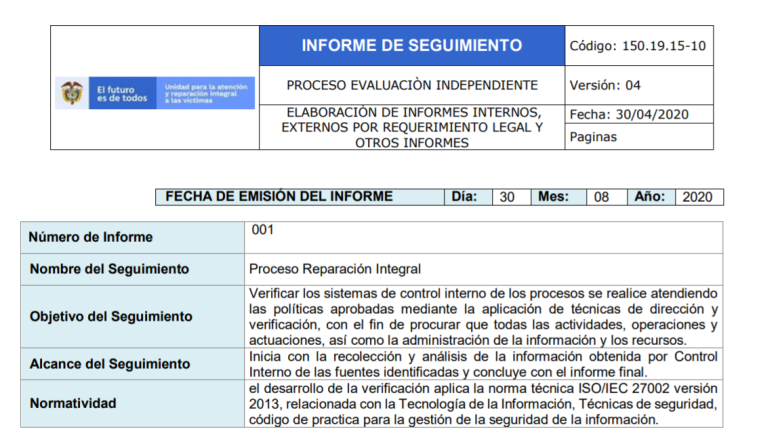
Task: Click 'FECHA DE EMISIÓN DEL INFORME' label
Action: [x=279, y=196]
